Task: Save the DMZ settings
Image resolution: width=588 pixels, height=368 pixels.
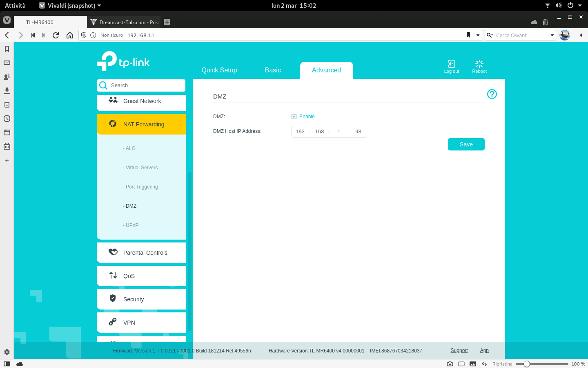Action: tap(466, 144)
